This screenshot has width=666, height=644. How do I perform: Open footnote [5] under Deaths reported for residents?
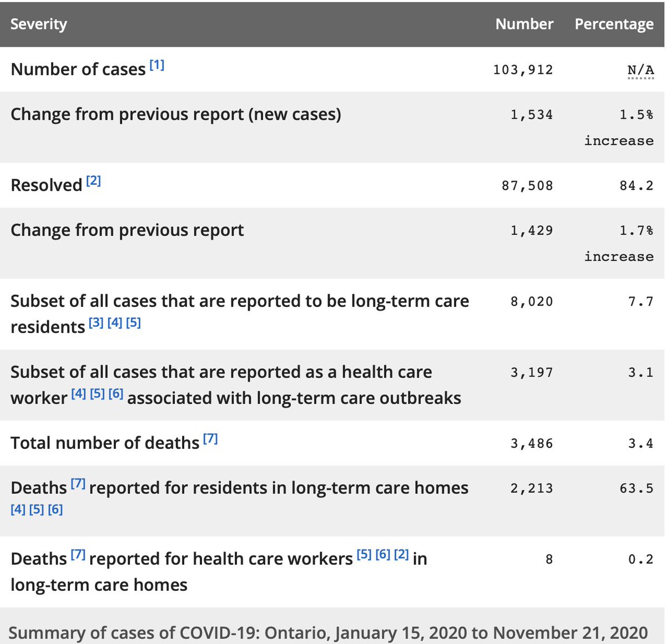point(37,509)
